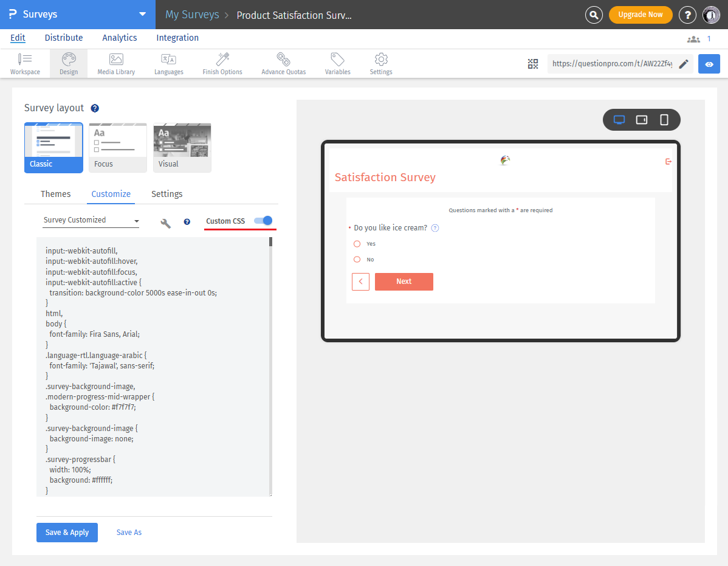Select the No radio option
The image size is (728, 566).
point(357,259)
